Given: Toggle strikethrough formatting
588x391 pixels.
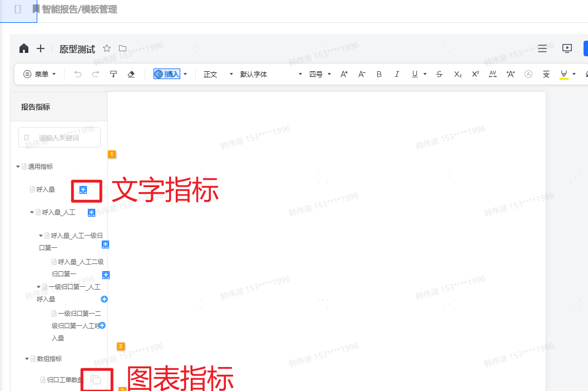Looking at the screenshot, I should coord(439,74).
